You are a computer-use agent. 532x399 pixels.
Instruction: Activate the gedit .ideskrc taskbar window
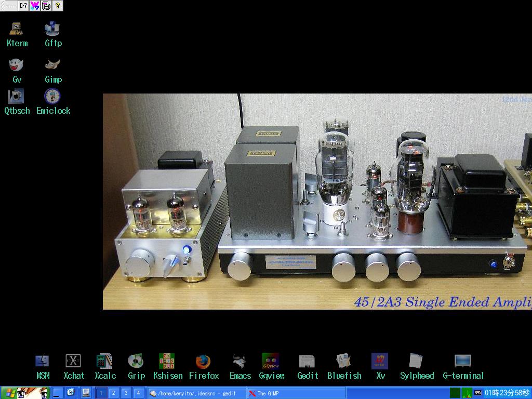point(196,393)
